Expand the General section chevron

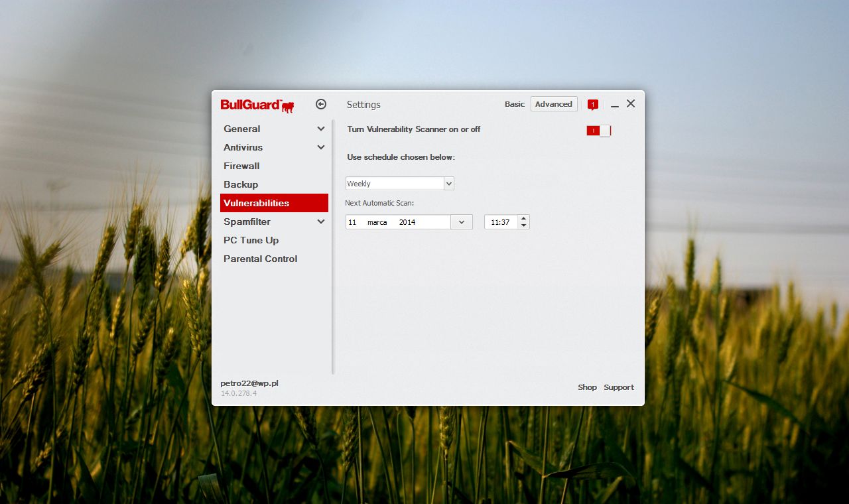pyautogui.click(x=321, y=129)
